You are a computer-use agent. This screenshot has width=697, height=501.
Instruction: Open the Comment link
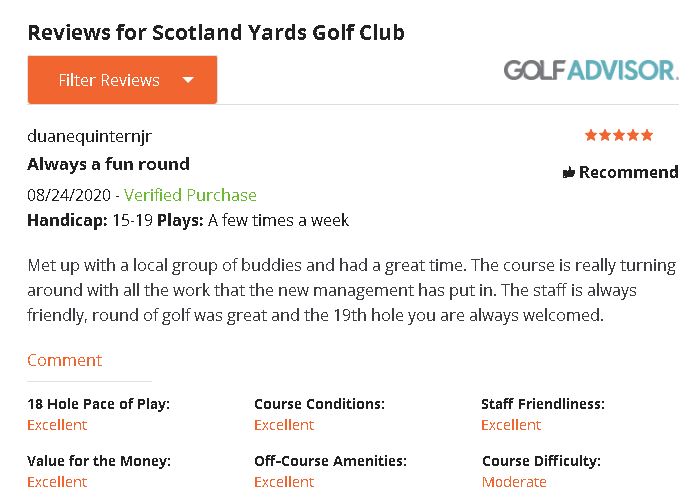64,360
